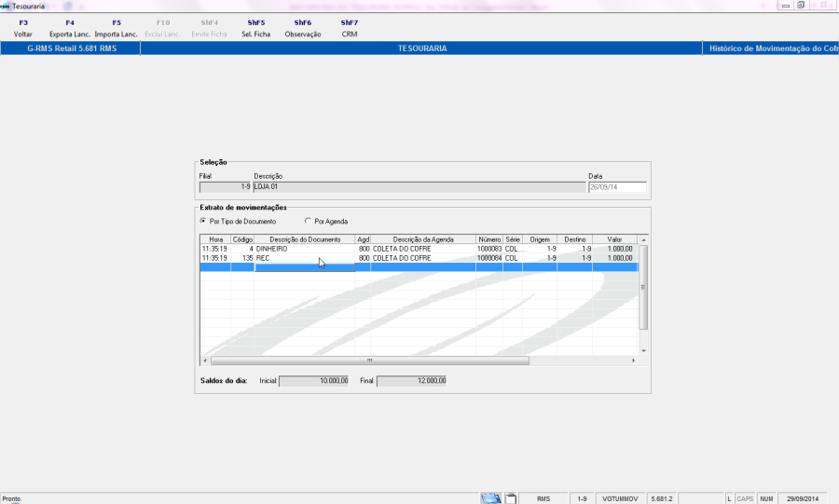Click the Tesouraria title bar app icon

pos(5,7)
